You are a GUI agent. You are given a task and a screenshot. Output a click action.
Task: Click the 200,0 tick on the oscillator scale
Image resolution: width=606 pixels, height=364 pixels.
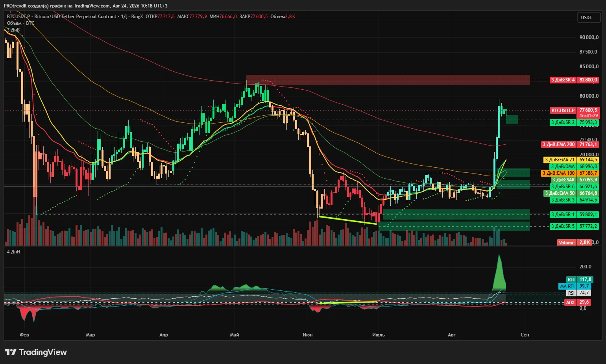tap(585, 267)
